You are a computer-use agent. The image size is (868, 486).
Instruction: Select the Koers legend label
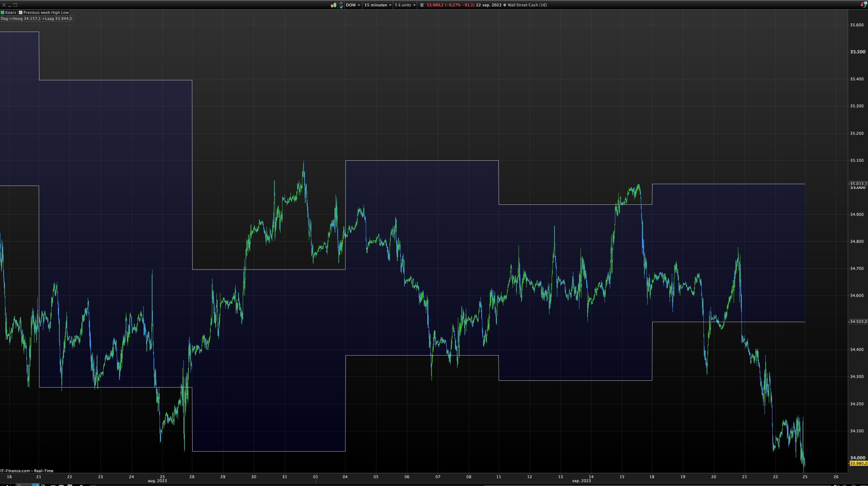click(x=11, y=12)
